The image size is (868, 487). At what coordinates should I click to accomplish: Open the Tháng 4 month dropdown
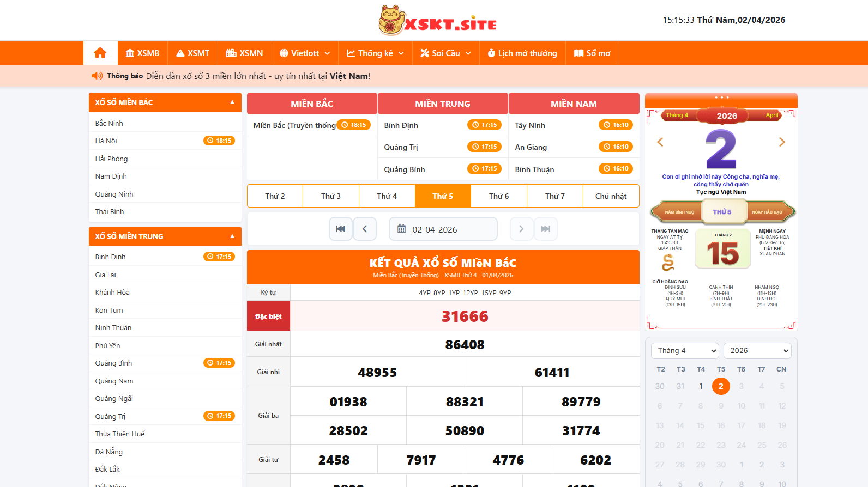(x=685, y=351)
